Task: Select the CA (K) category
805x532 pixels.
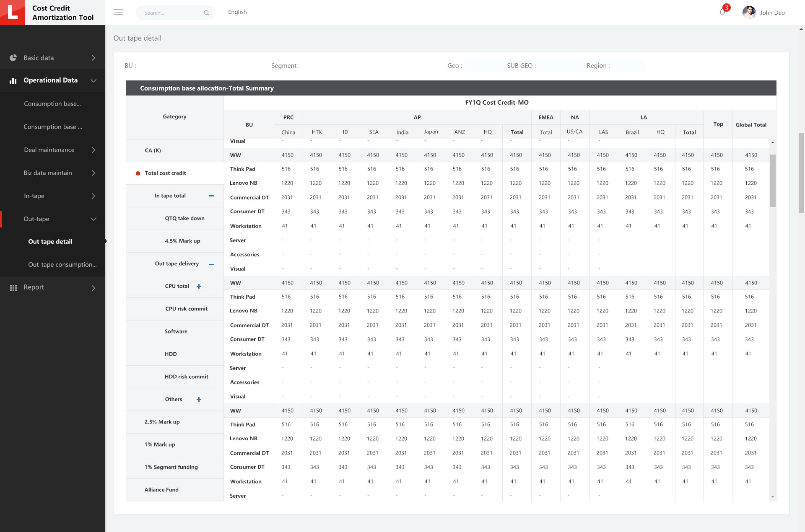Action: pyautogui.click(x=175, y=150)
